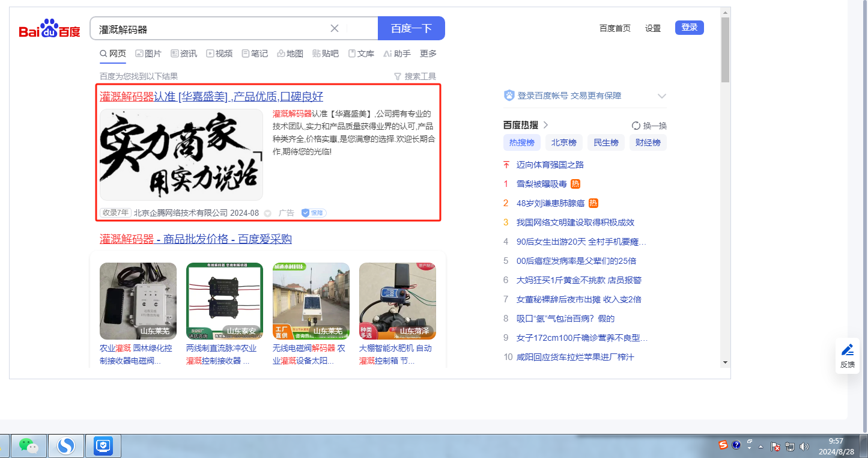Open the 搜索工具 filter options
This screenshot has width=868, height=458.
414,76
